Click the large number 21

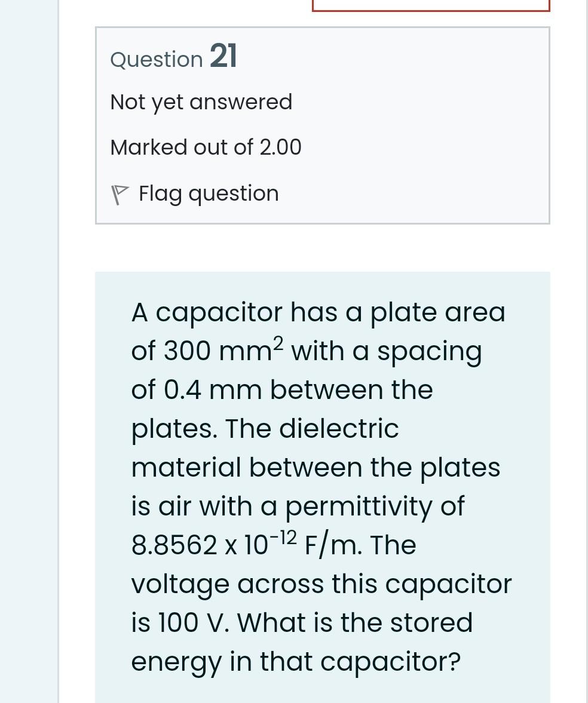[223, 56]
